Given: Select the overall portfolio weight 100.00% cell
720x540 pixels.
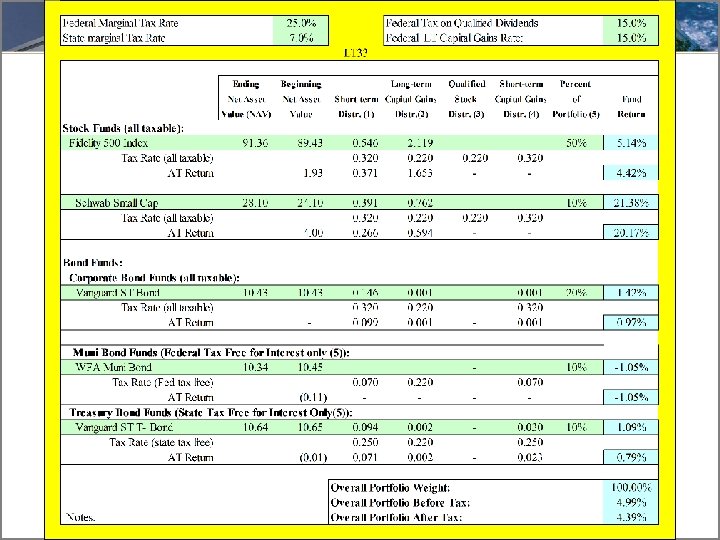Looking at the screenshot, I should click(631, 488).
